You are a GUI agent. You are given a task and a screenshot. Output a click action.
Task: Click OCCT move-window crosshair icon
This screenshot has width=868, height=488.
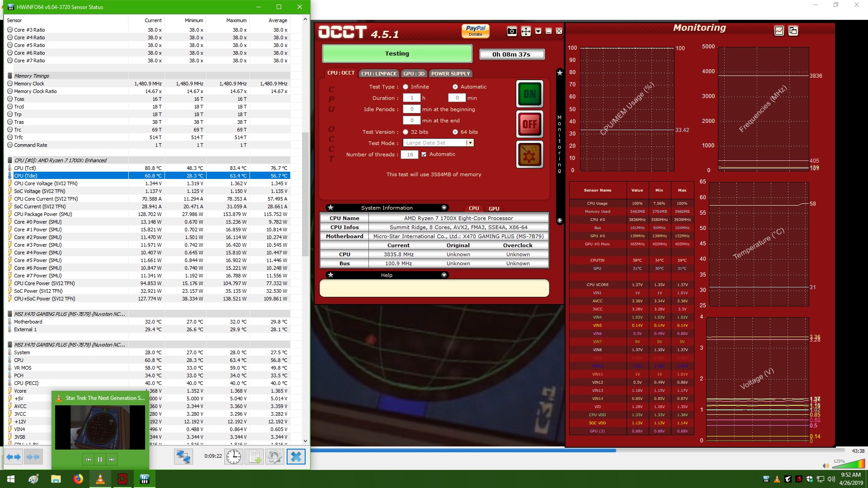coord(525,31)
